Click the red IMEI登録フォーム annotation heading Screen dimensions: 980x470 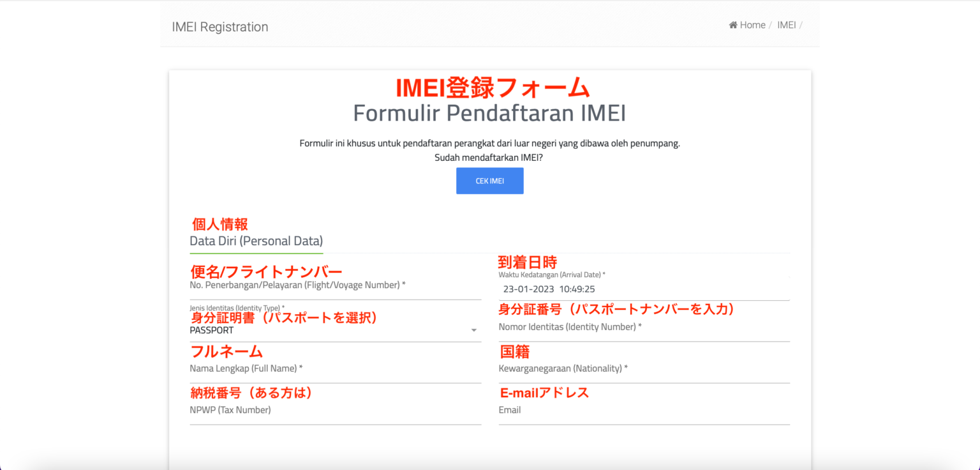(493, 87)
